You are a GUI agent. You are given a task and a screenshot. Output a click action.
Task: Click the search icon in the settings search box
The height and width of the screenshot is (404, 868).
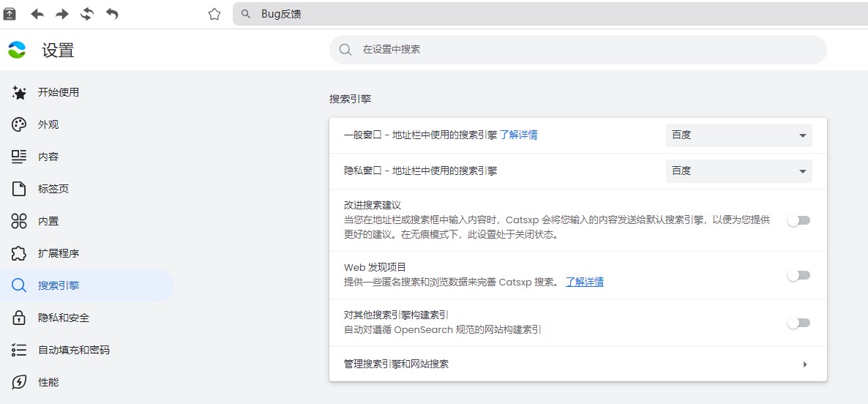[x=345, y=50]
